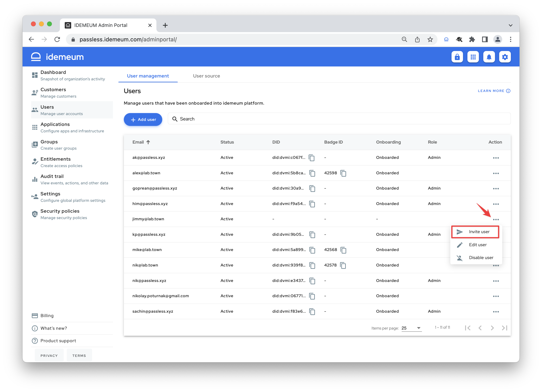Copy DID for nikolay.poturnak@gmail.com
Viewport: 542px width, 392px height.
coord(312,296)
